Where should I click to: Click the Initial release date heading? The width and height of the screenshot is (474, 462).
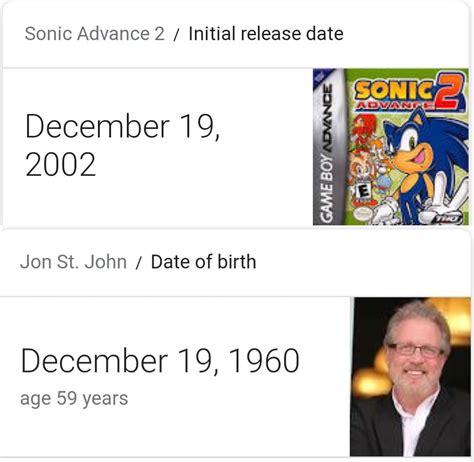tap(266, 34)
